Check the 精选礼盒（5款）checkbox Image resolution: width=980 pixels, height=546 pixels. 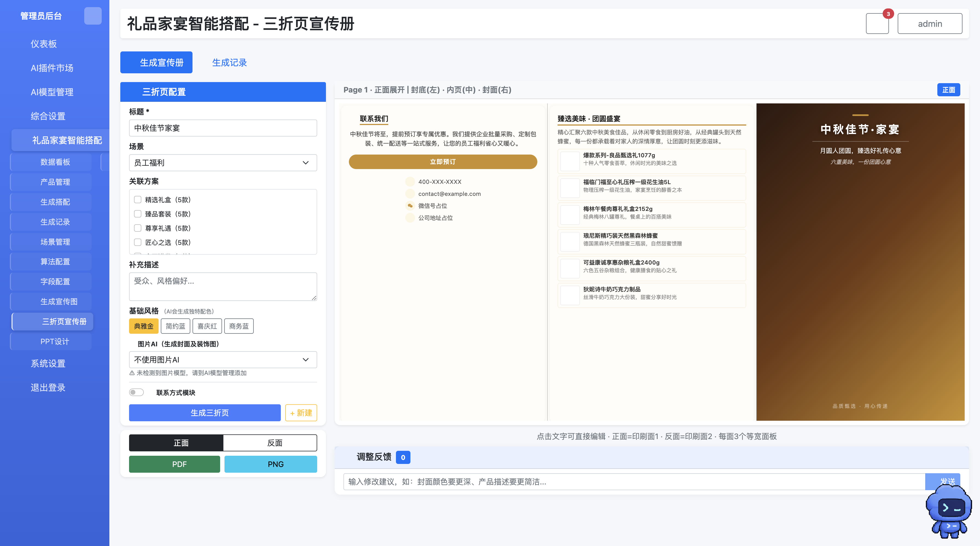coord(138,200)
